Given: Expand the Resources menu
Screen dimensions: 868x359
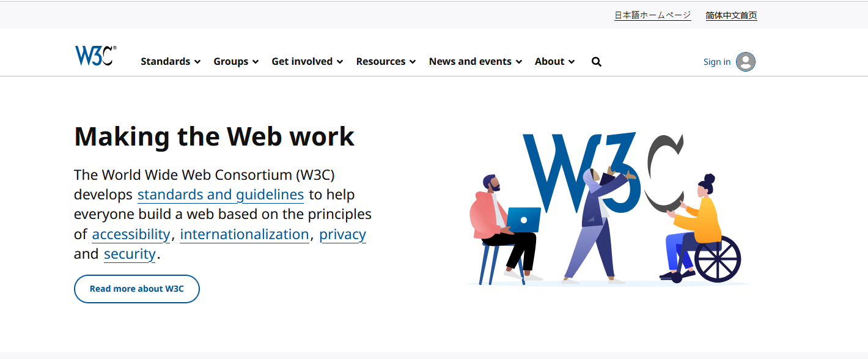Looking at the screenshot, I should 386,62.
